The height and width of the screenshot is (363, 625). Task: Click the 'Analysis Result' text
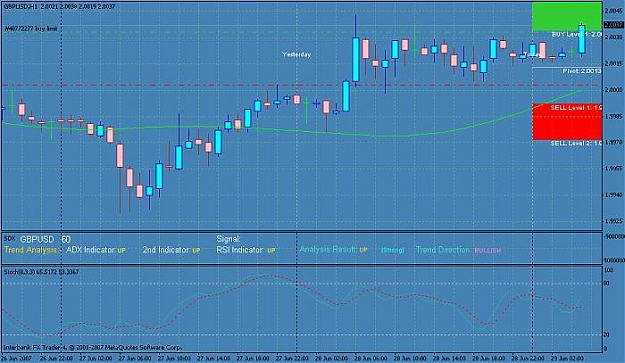coord(328,249)
